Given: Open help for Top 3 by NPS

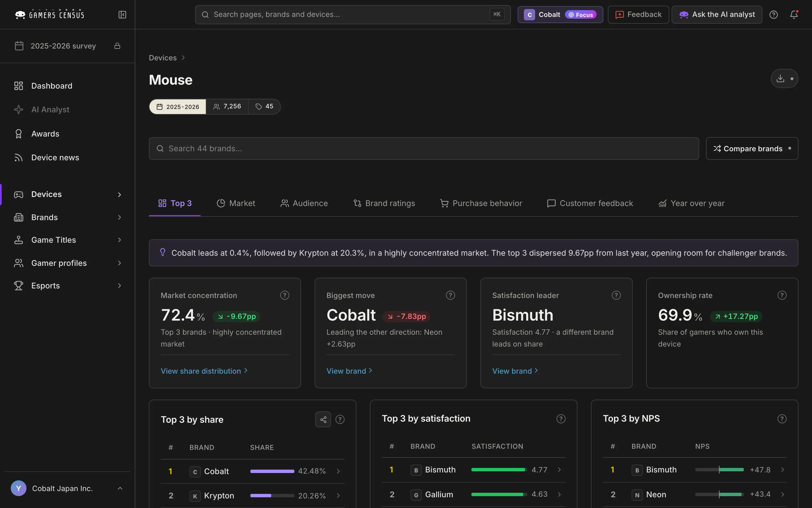Looking at the screenshot, I should (782, 419).
